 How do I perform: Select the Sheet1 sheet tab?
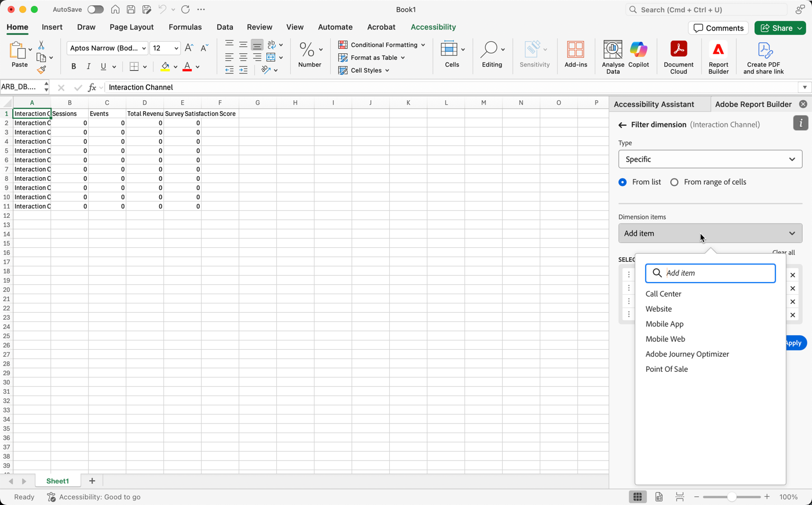click(57, 481)
